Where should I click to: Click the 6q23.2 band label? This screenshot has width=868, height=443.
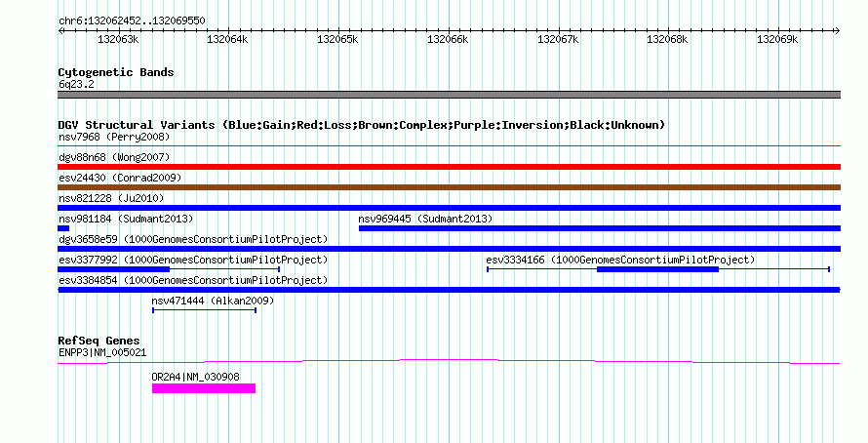click(x=76, y=84)
